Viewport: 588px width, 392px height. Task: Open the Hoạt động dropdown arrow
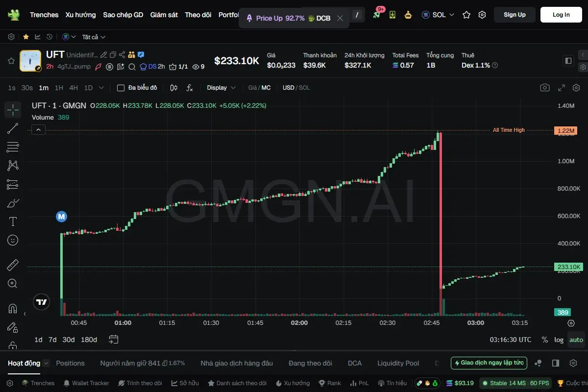coord(46,363)
